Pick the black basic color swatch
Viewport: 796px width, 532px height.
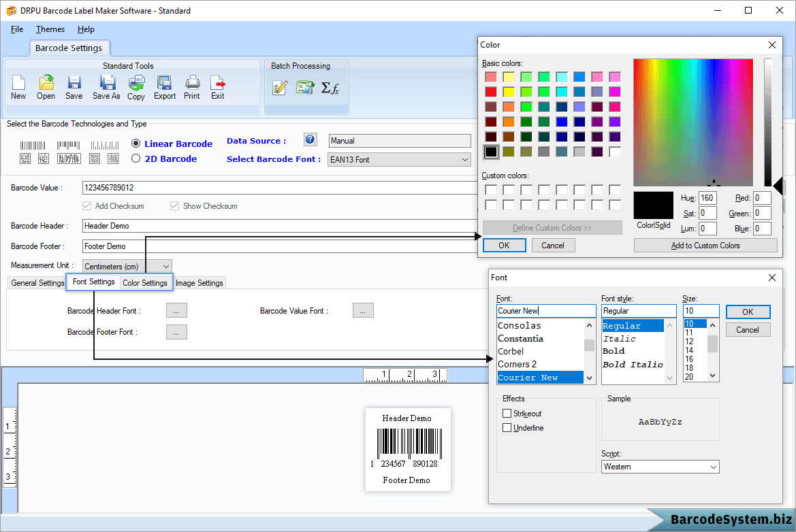click(x=491, y=152)
